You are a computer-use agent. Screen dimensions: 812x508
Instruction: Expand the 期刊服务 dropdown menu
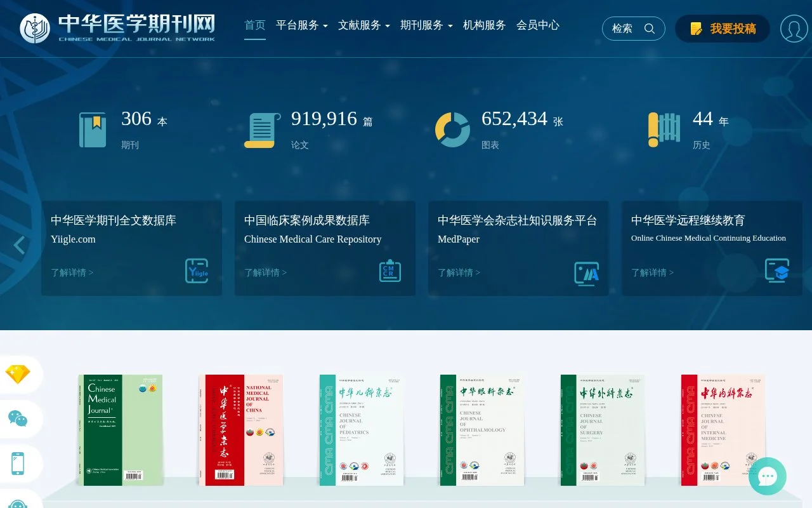pyautogui.click(x=426, y=25)
